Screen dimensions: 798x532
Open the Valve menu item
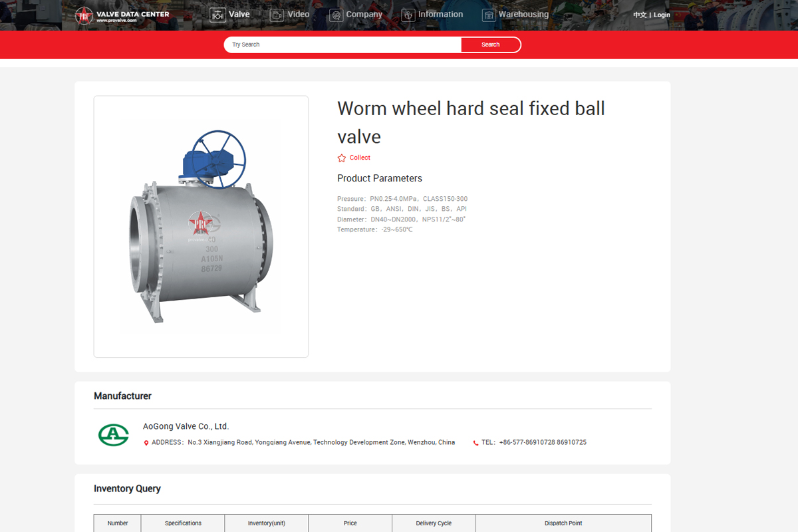click(239, 14)
